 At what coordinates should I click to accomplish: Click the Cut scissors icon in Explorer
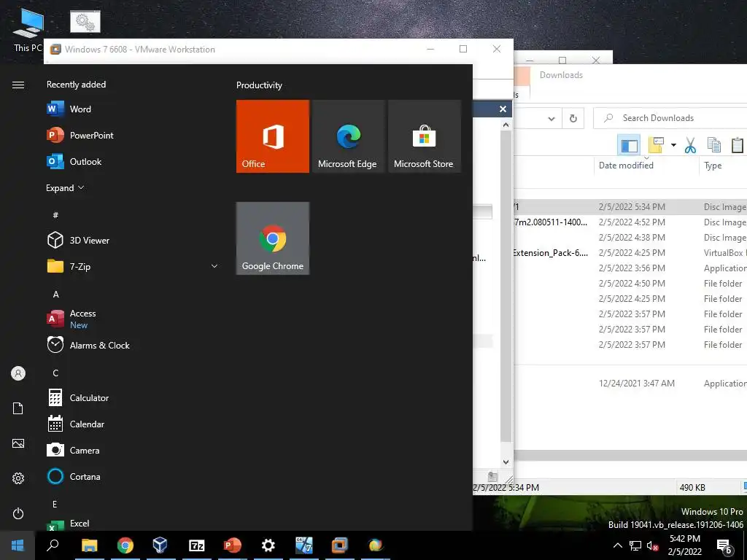(690, 145)
